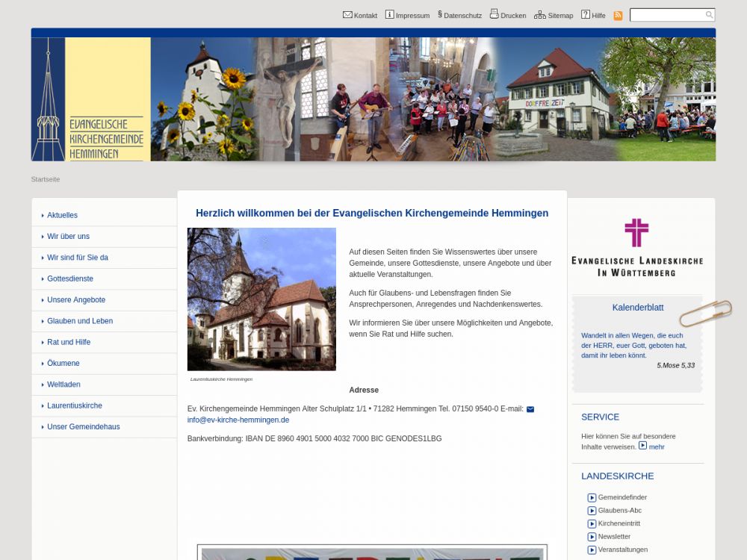Click the Laurentiuskirche Hemmingen church photo

coord(261,299)
